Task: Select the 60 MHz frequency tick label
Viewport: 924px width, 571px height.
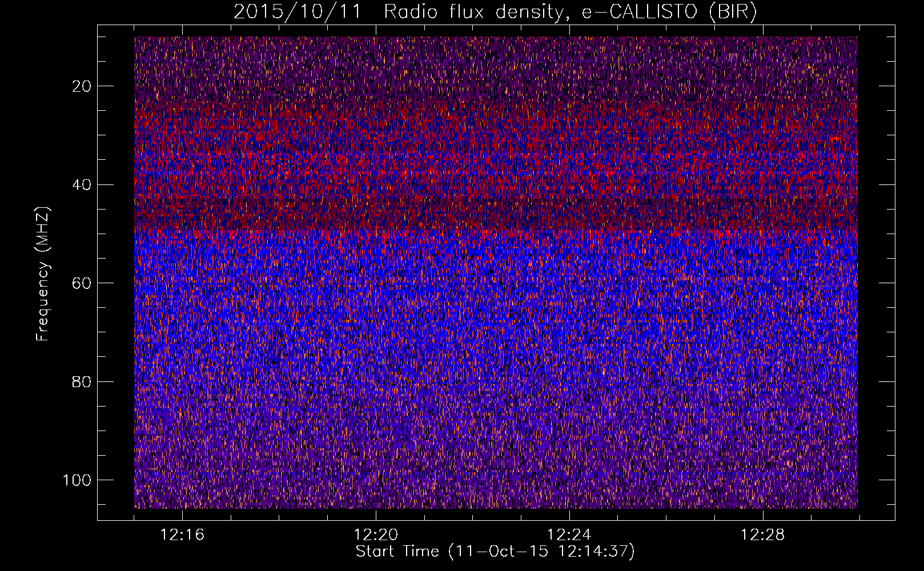Action: 83,283
